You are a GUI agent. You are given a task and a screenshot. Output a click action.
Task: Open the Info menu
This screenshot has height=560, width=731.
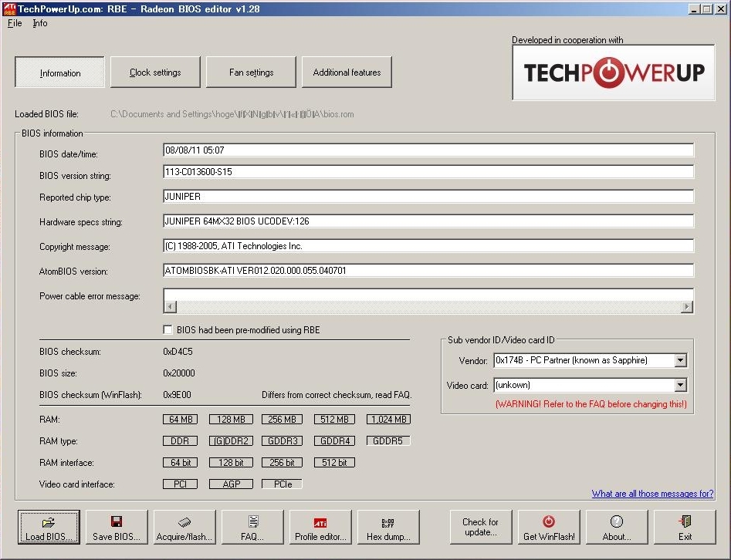coord(40,23)
